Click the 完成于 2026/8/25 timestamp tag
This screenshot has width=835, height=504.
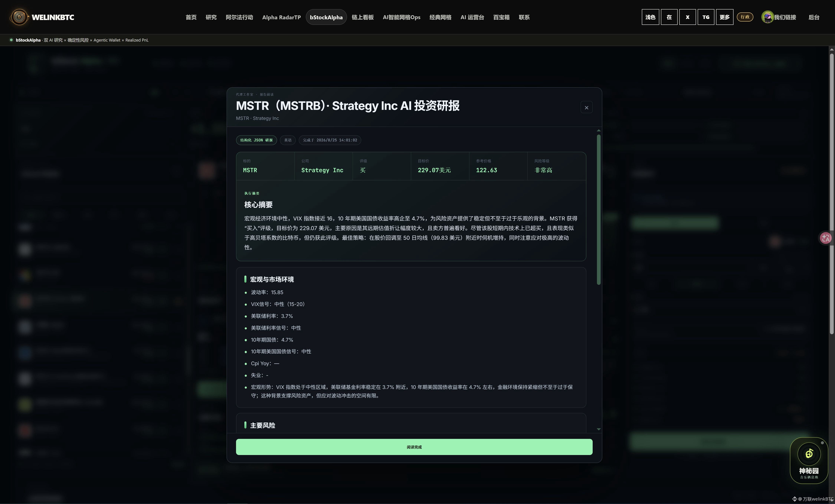[x=330, y=140]
